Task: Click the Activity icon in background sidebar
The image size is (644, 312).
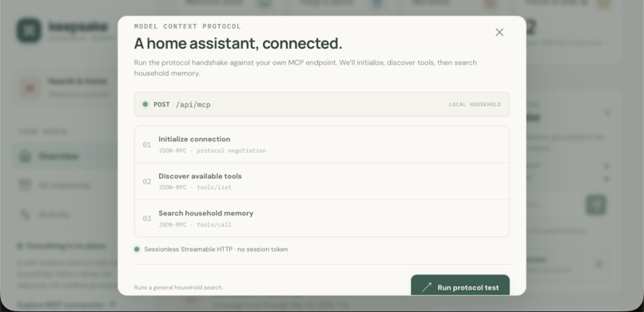Action: (x=25, y=215)
